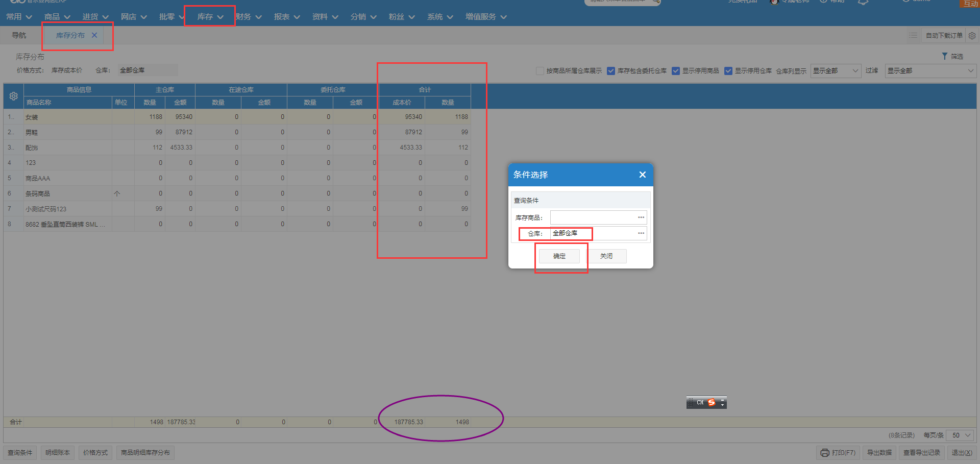Close the 库存分布 tab using its X

(94, 35)
